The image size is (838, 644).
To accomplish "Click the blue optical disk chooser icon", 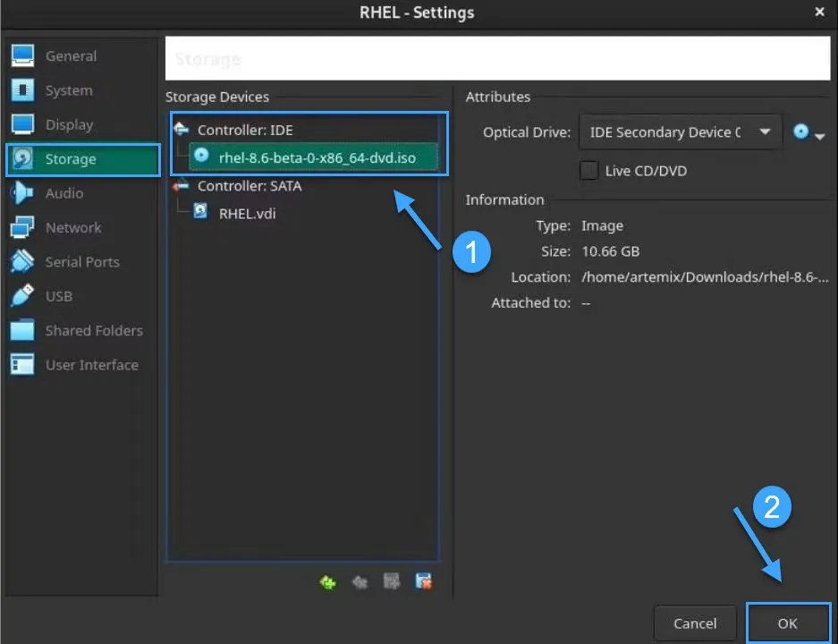I will click(x=799, y=131).
